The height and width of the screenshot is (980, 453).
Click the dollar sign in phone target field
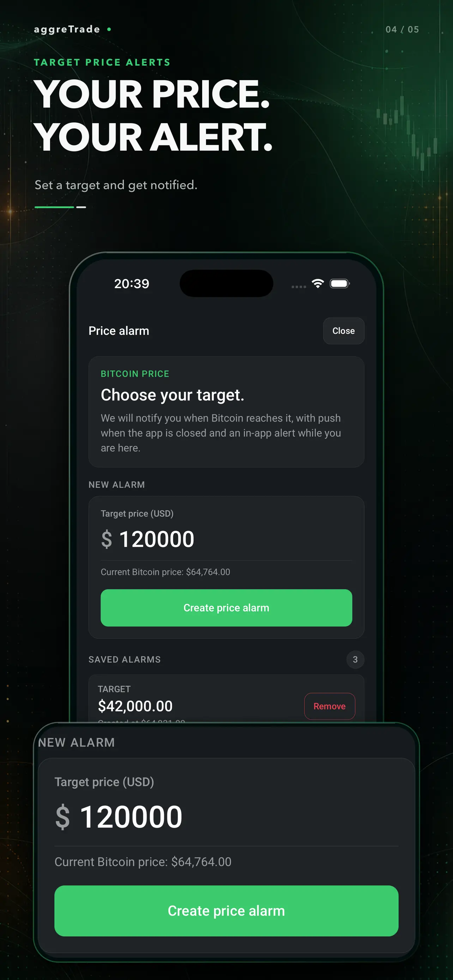click(107, 539)
